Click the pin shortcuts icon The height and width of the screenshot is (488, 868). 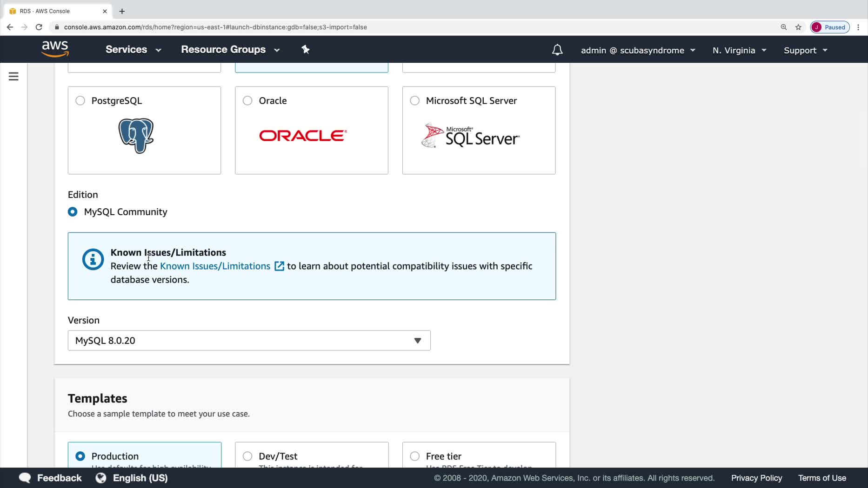coord(306,49)
